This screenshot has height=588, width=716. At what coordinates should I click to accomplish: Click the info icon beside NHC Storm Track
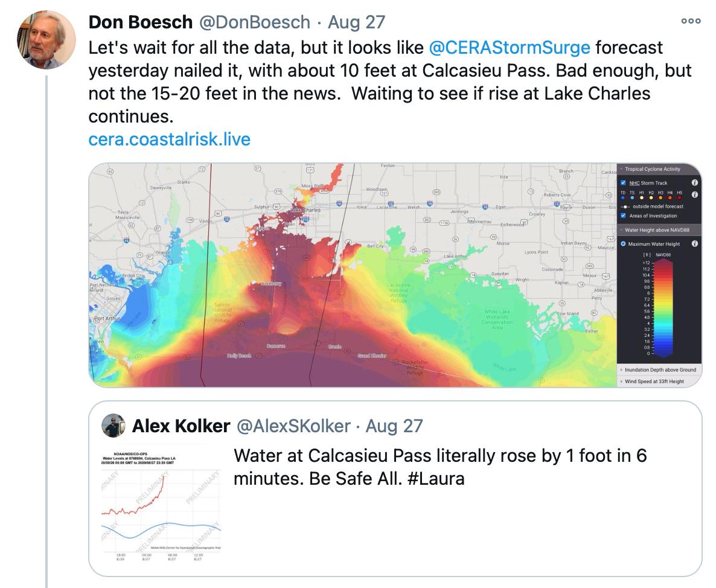pos(695,183)
